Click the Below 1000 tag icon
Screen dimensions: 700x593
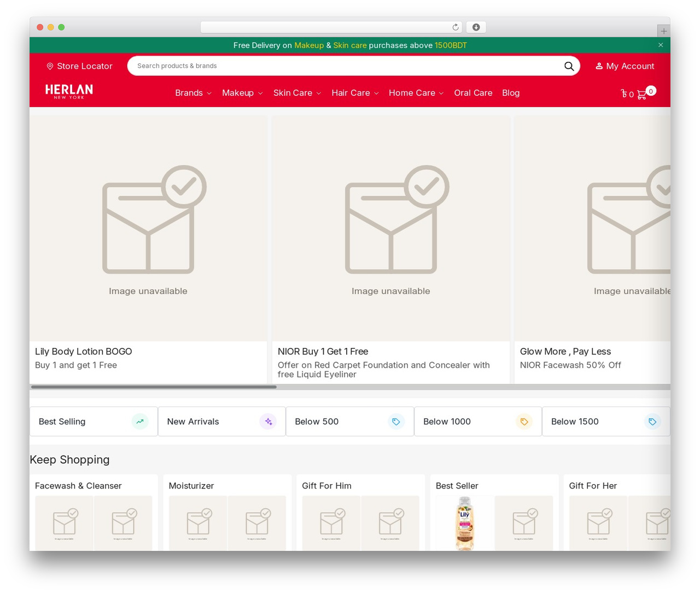[x=524, y=422]
